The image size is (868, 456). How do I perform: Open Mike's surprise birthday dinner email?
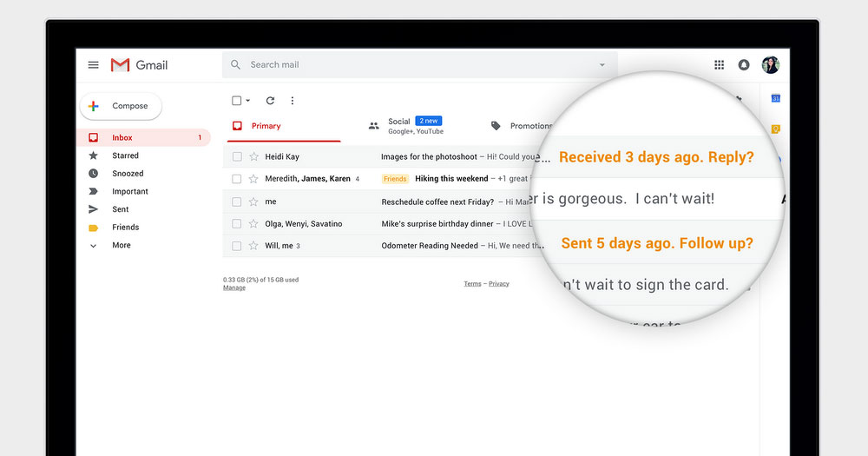[437, 224]
